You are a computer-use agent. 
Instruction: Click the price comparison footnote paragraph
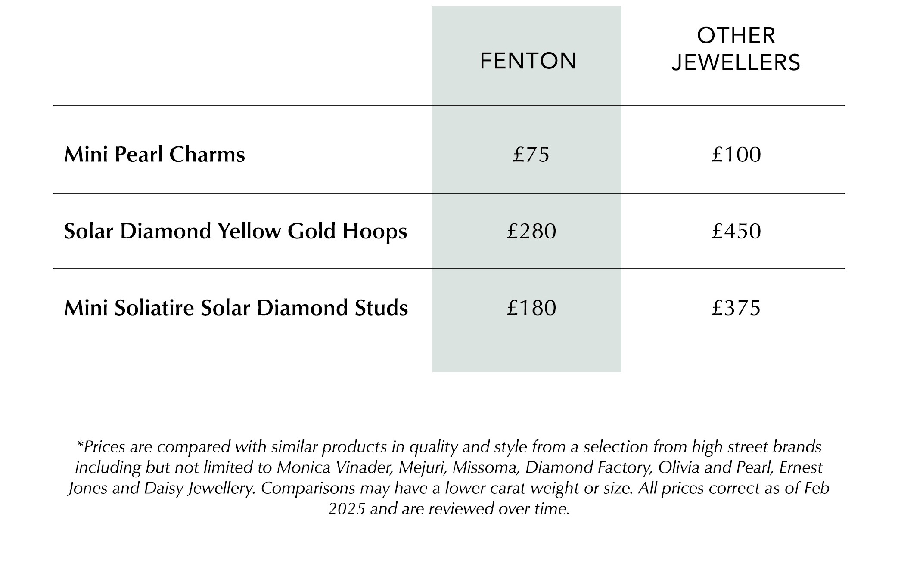click(449, 478)
